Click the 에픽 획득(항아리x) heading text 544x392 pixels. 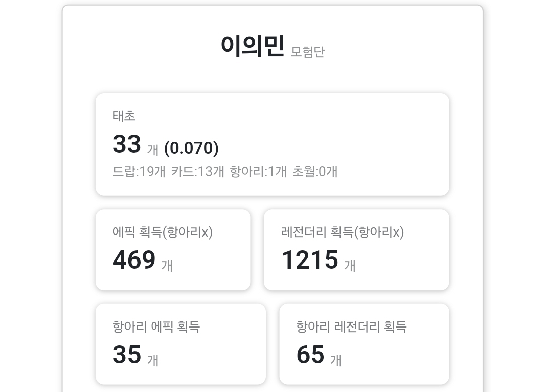[x=163, y=232]
